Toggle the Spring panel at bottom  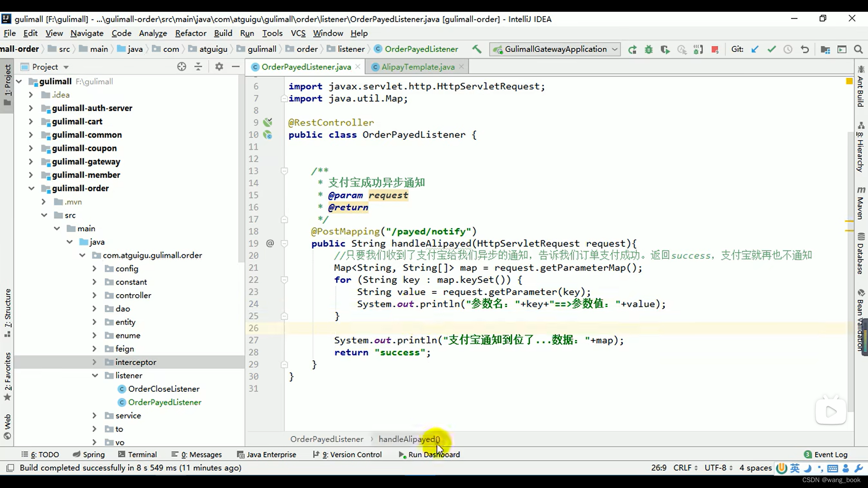click(x=94, y=454)
